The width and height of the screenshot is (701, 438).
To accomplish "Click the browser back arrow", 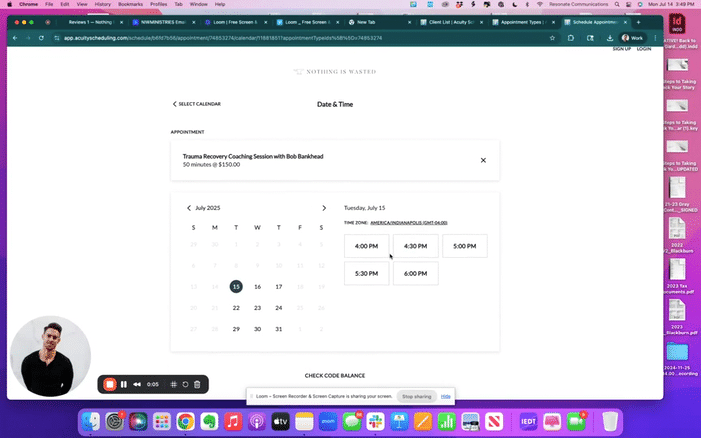I will (x=15, y=38).
